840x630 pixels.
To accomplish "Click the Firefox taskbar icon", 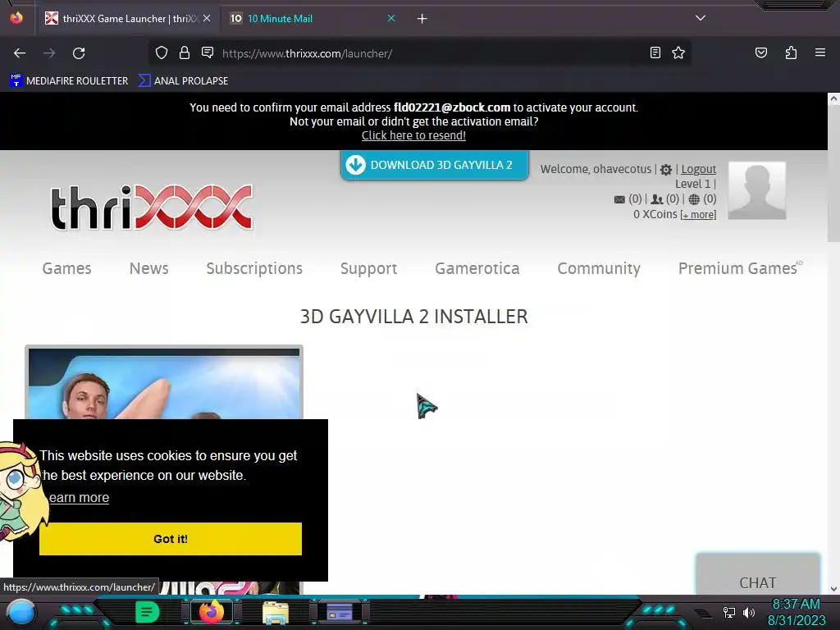I will tap(211, 612).
